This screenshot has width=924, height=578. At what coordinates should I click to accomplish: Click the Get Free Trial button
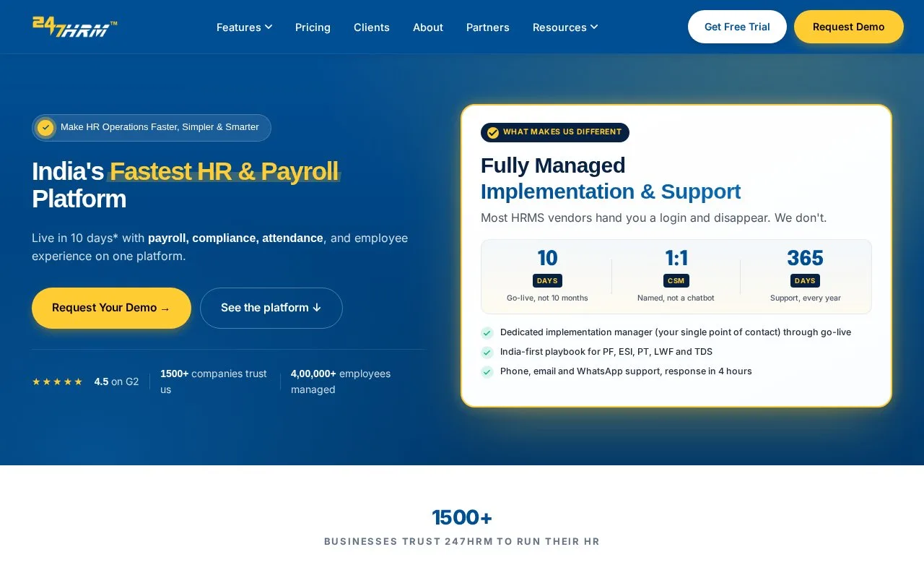click(737, 27)
